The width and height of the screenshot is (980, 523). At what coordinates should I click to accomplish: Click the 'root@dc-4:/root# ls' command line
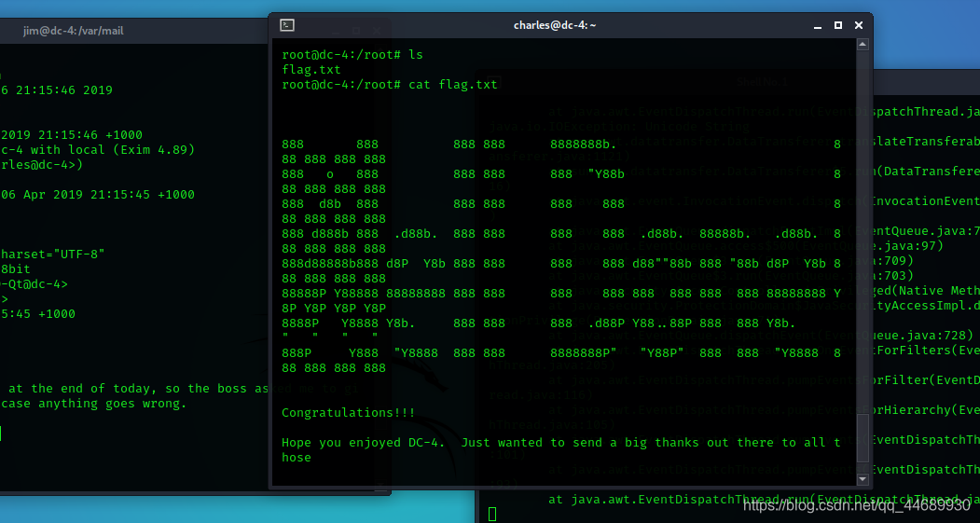pos(352,55)
